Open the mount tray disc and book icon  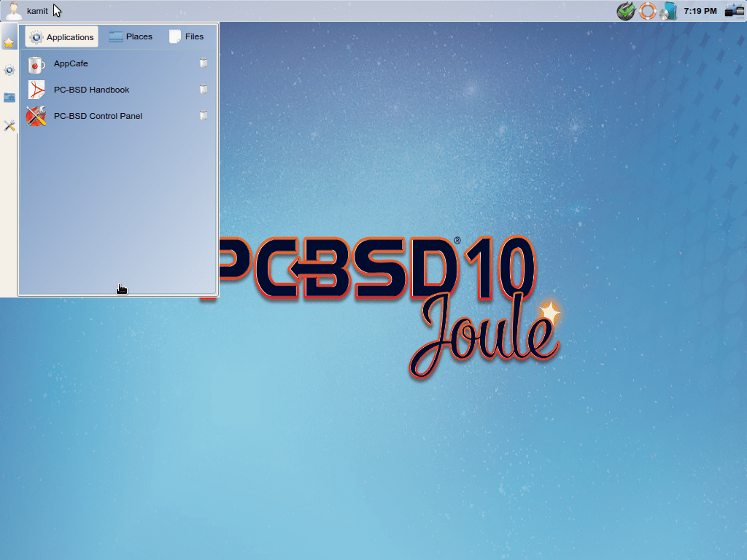(x=668, y=11)
